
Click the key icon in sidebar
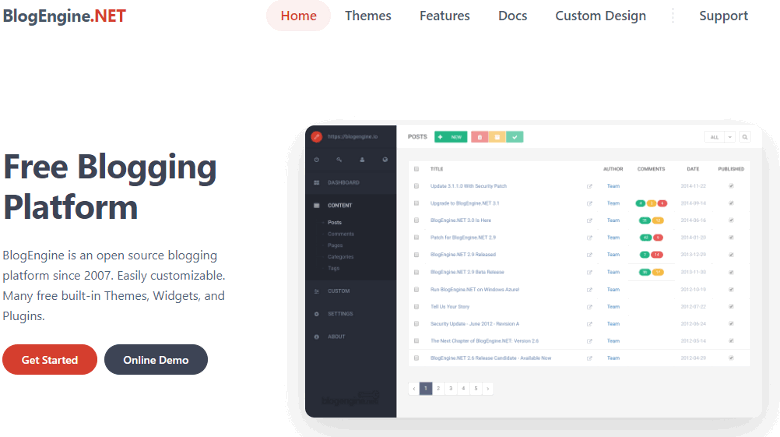tap(340, 160)
